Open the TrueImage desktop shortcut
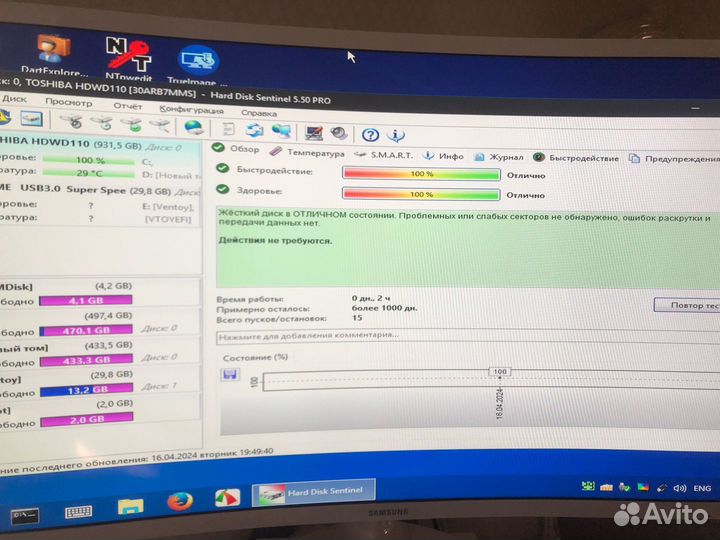The width and height of the screenshot is (720, 540). tap(198, 65)
